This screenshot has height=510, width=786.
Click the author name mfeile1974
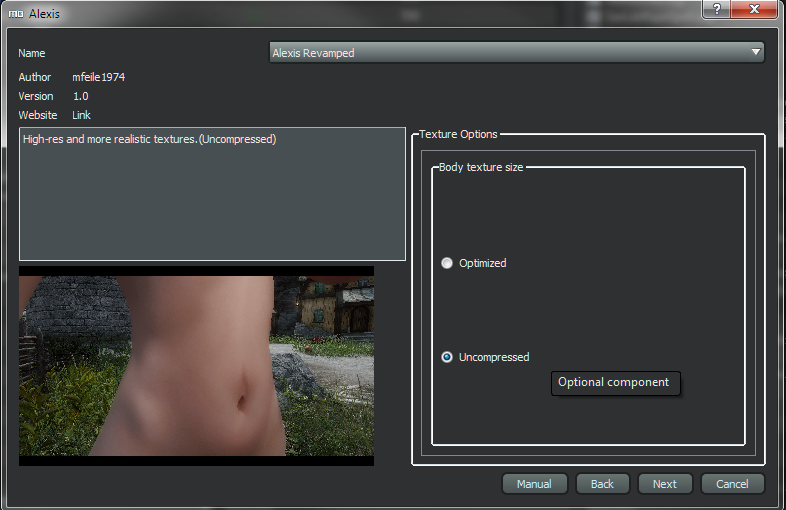point(99,77)
